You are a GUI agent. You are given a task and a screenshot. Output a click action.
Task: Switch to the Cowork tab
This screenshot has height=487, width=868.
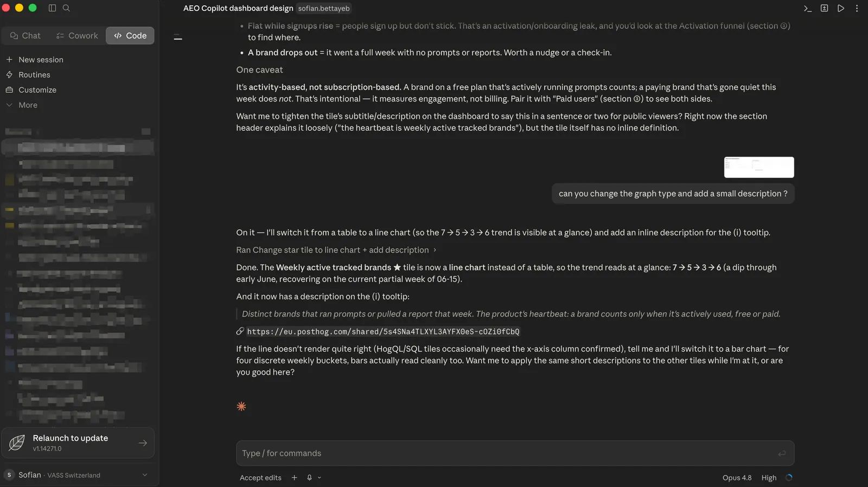tap(77, 36)
